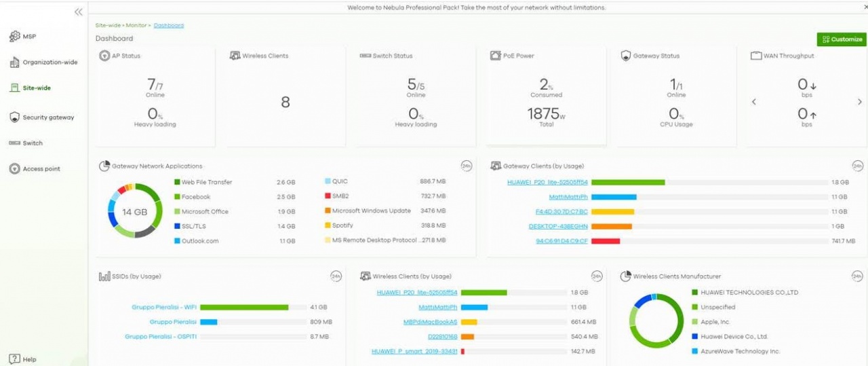Screen dimensions: 868x366
Task: Click the green Web File Transfer legend swatch
Action: click(x=177, y=182)
